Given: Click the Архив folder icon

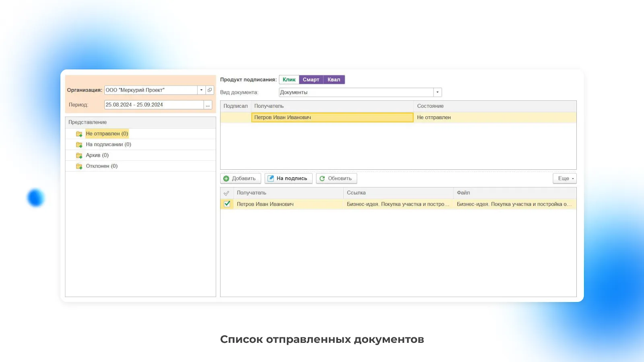Looking at the screenshot, I should click(79, 156).
